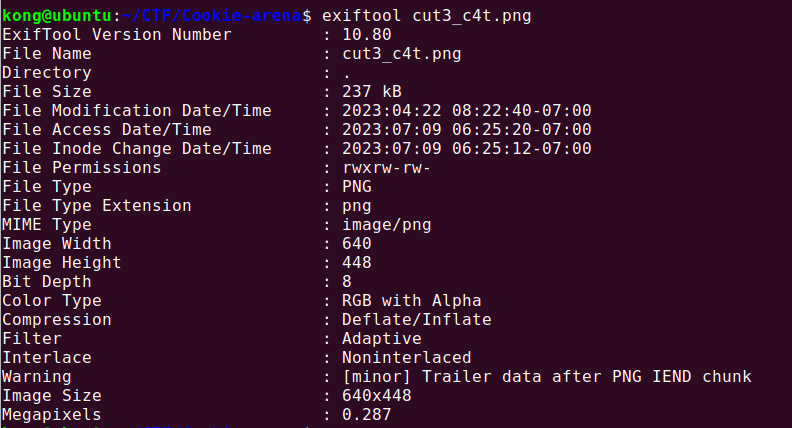792x428 pixels.
Task: Select the Noninterlaced value
Action: (407, 358)
